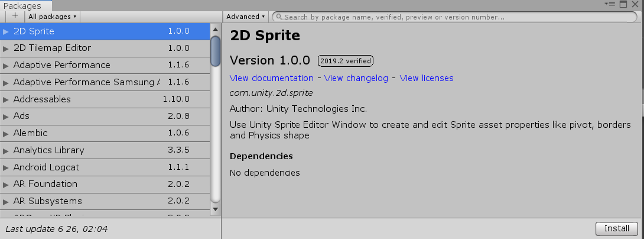The height and width of the screenshot is (239, 644).
Task: Expand the Ads package arrow
Action: pyautogui.click(x=6, y=117)
